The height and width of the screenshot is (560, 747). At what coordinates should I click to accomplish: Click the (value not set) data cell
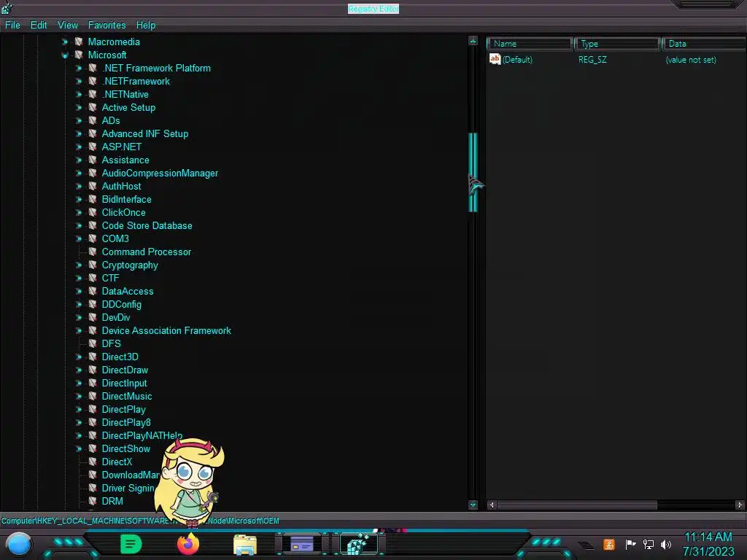(691, 60)
